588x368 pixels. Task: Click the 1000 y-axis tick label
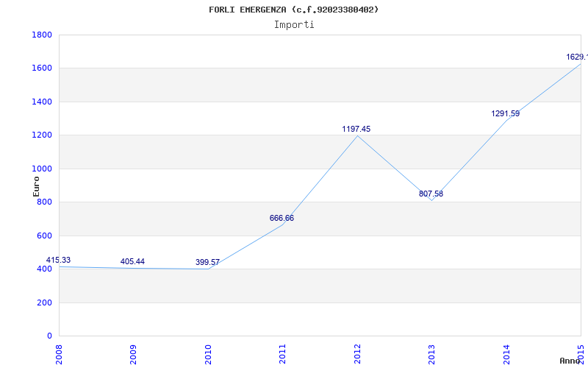coord(42,169)
